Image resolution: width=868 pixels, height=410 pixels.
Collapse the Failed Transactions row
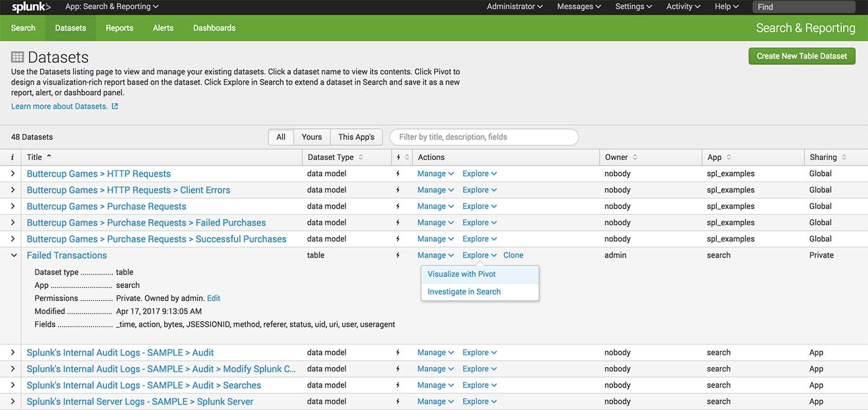pos(13,255)
